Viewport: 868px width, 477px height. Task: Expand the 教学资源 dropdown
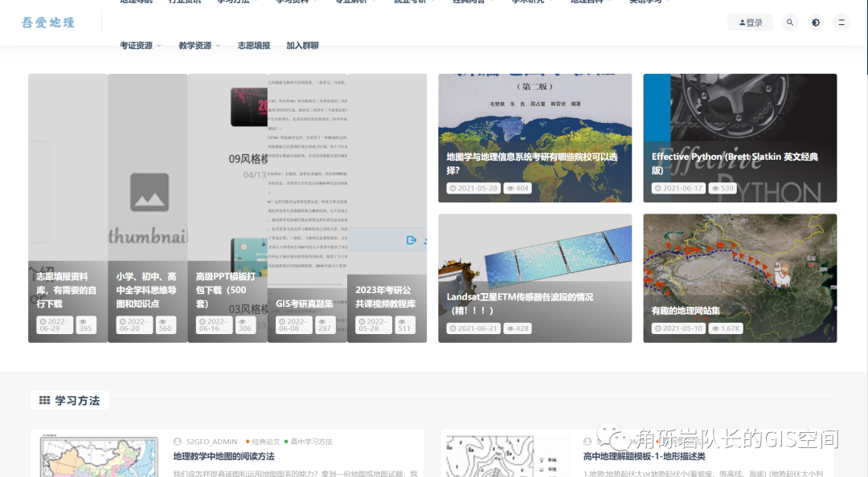194,46
